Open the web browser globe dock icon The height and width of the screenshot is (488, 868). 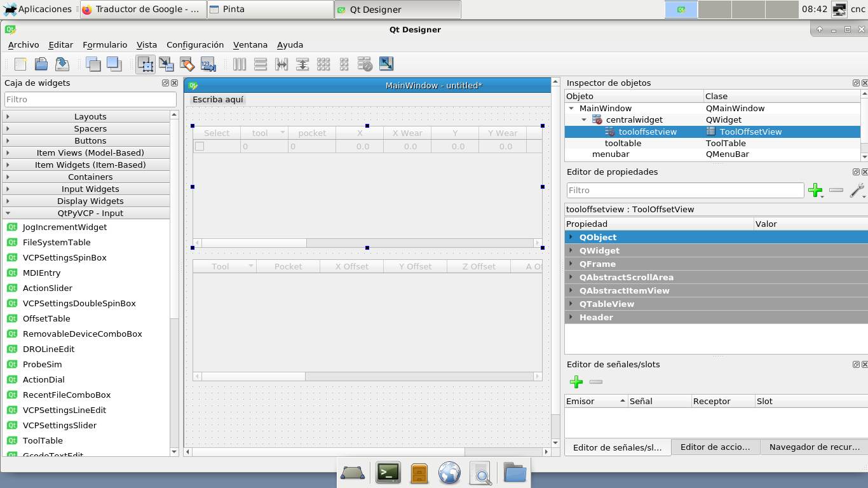click(449, 473)
